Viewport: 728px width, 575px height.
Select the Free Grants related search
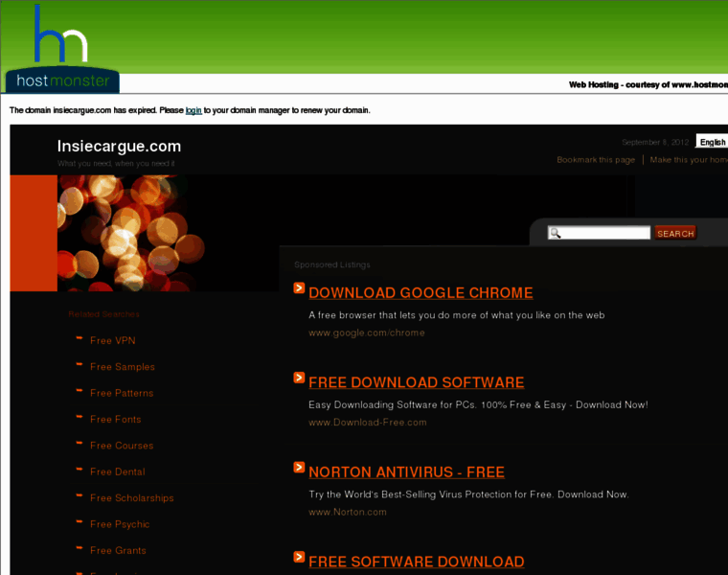point(118,550)
